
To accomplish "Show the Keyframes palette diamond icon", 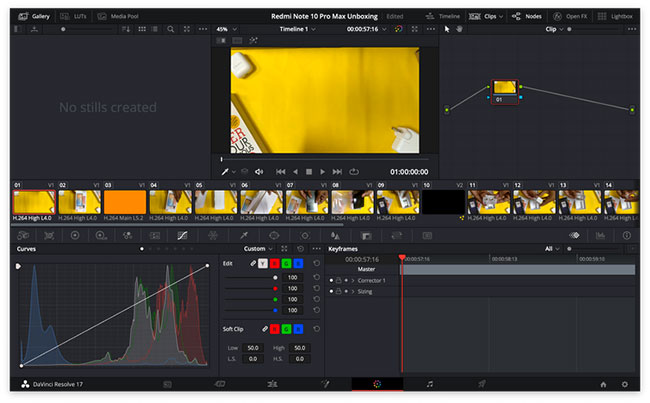I will pyautogui.click(x=574, y=235).
